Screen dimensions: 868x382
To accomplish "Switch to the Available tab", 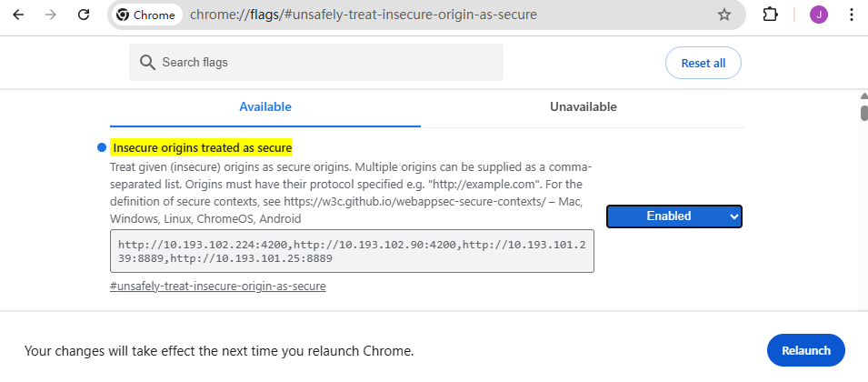I will click(265, 106).
